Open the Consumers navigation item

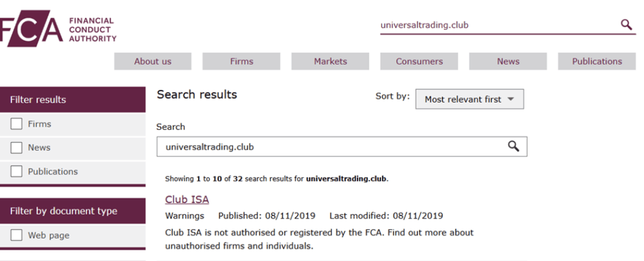(419, 61)
